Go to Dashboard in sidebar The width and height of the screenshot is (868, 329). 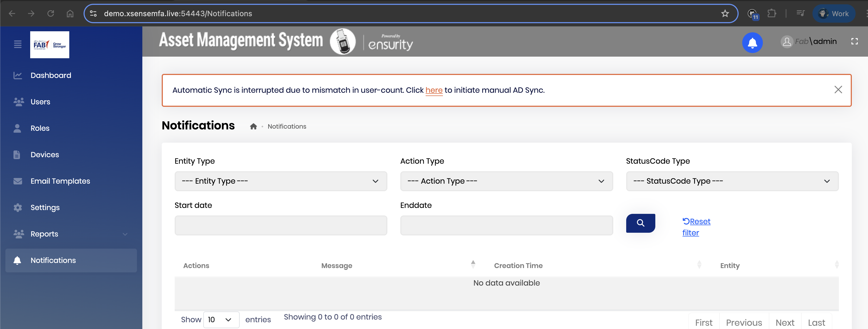[x=51, y=76]
